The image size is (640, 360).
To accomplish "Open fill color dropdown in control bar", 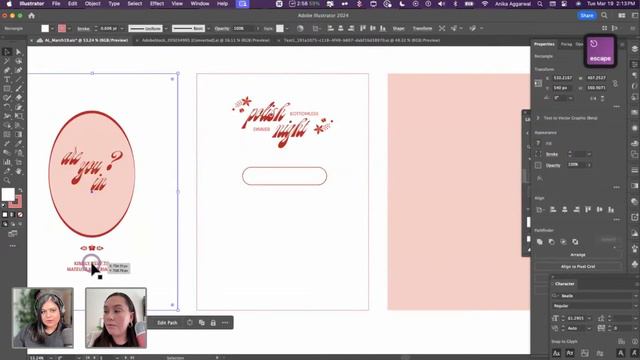I will pyautogui.click(x=52, y=29).
